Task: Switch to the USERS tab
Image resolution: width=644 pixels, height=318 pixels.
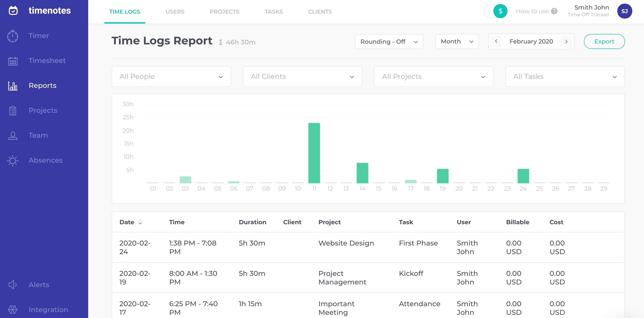Action: pos(175,12)
